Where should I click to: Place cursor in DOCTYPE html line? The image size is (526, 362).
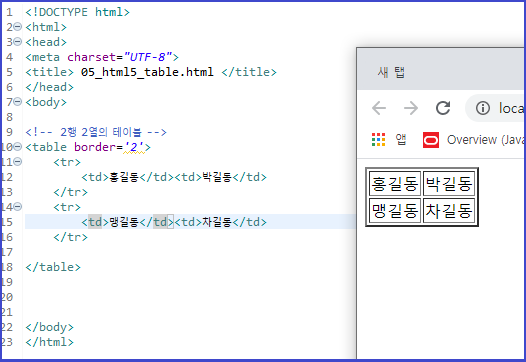coord(77,12)
